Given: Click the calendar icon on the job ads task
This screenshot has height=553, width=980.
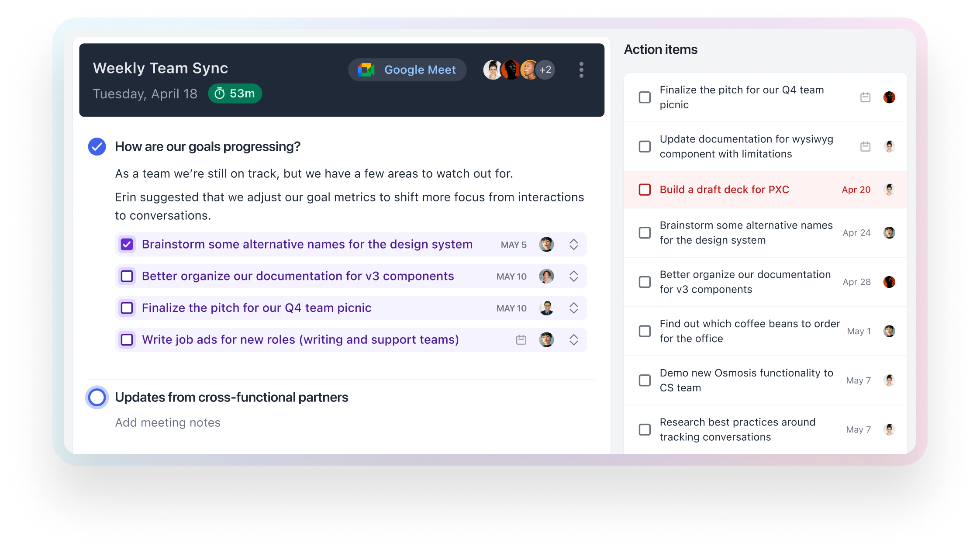Looking at the screenshot, I should click(x=521, y=339).
